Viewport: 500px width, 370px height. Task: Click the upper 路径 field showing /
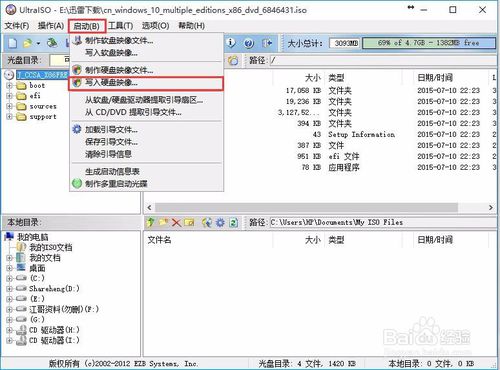pyautogui.click(x=383, y=60)
